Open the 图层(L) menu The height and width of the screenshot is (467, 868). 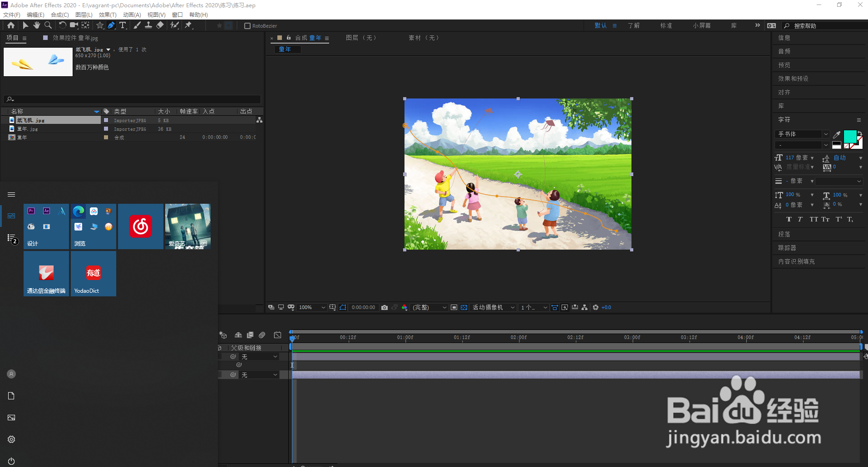(84, 15)
